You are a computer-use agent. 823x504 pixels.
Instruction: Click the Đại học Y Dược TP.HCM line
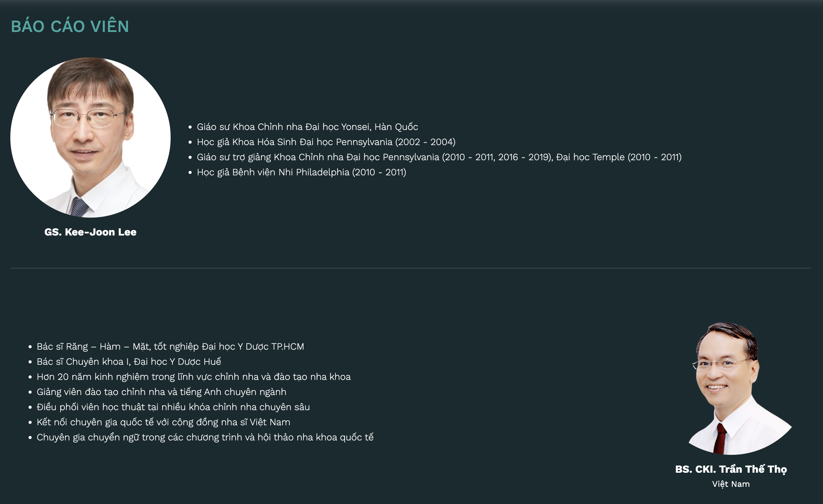[170, 347]
